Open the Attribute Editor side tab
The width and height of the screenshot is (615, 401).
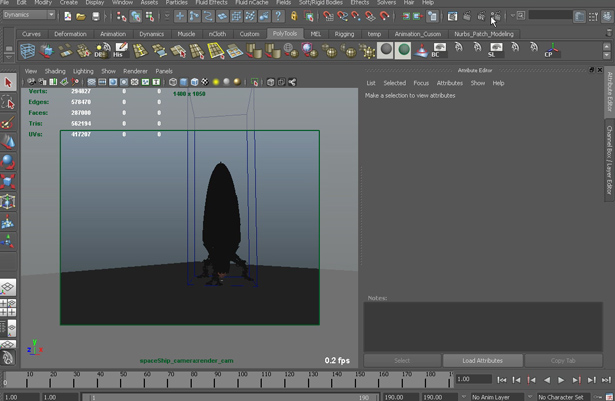click(x=609, y=92)
